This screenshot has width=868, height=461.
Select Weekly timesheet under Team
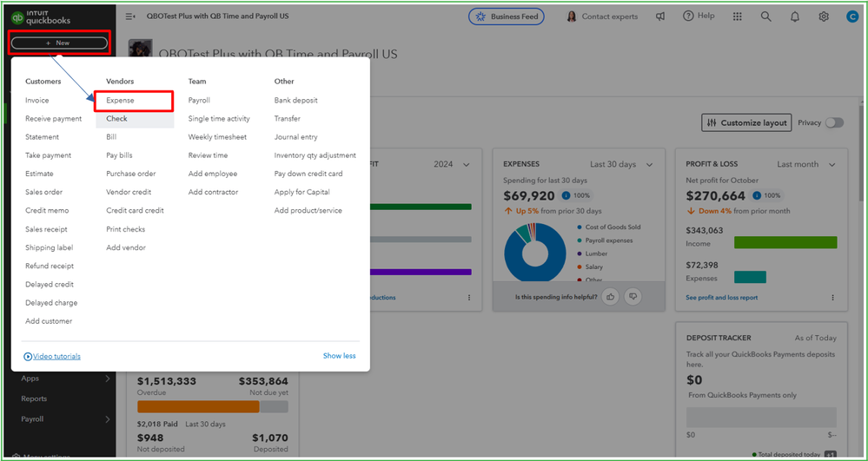pyautogui.click(x=217, y=136)
